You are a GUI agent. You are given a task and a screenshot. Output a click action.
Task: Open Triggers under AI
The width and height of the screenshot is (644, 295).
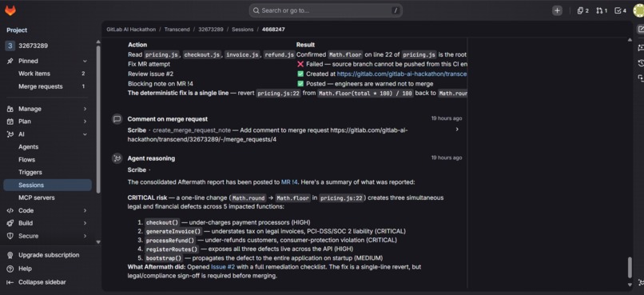(48, 172)
